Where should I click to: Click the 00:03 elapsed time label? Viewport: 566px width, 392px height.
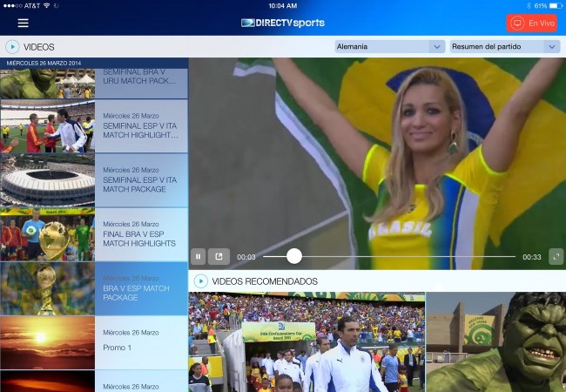click(x=246, y=257)
